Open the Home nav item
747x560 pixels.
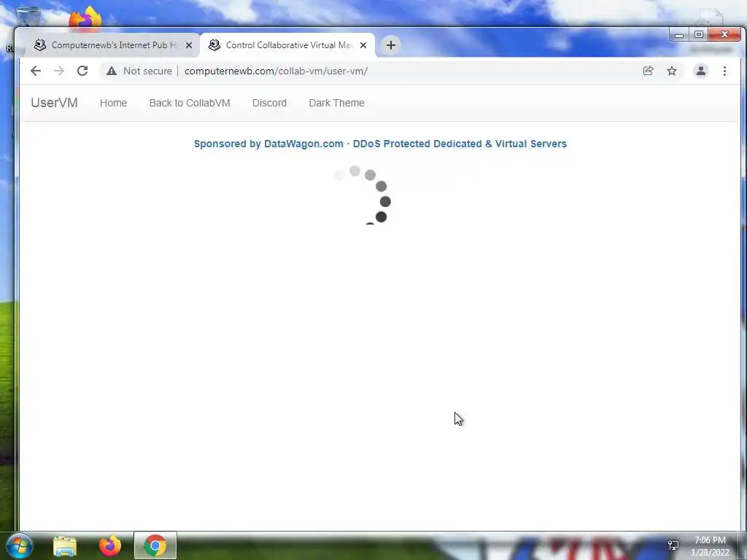[113, 103]
